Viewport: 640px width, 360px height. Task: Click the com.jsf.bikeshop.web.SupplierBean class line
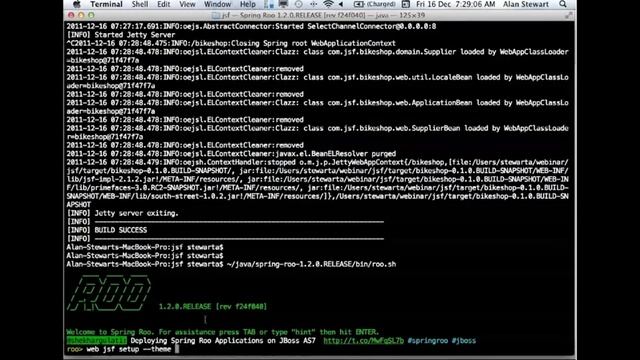(x=317, y=128)
